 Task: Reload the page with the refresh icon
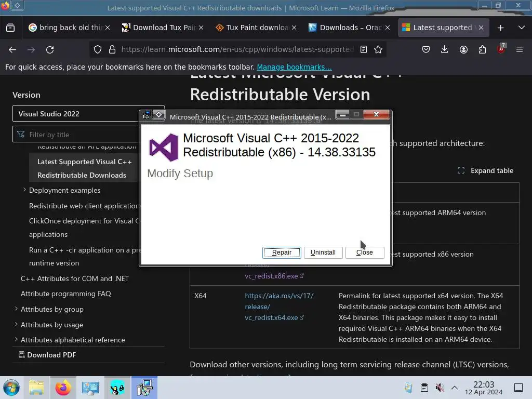click(x=50, y=49)
